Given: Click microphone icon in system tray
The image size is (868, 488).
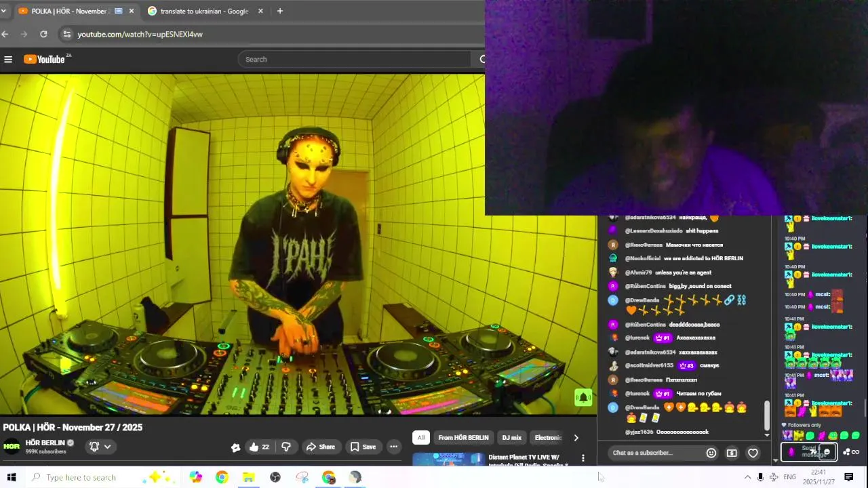Looking at the screenshot, I should pos(760,477).
